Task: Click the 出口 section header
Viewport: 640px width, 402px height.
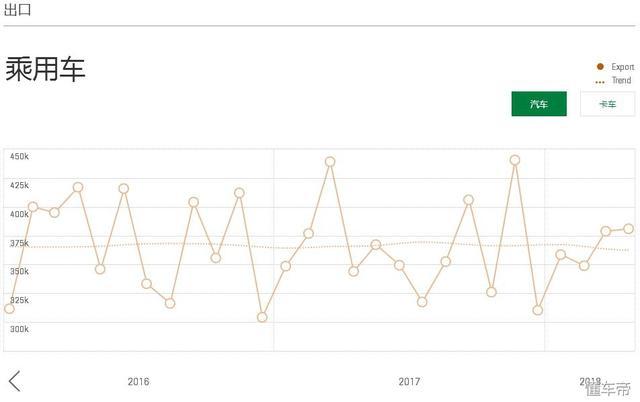Action: coord(18,10)
